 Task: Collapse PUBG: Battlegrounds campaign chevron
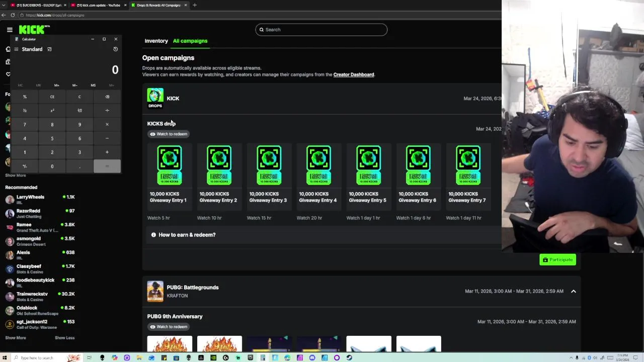[x=573, y=291]
